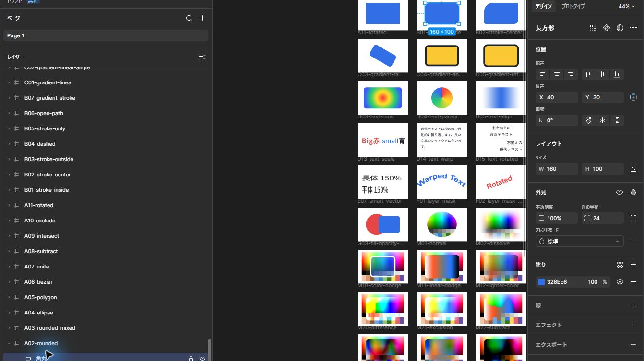Click the edit object icon beside 長方形
The height and width of the screenshot is (361, 644).
pyautogui.click(x=593, y=28)
